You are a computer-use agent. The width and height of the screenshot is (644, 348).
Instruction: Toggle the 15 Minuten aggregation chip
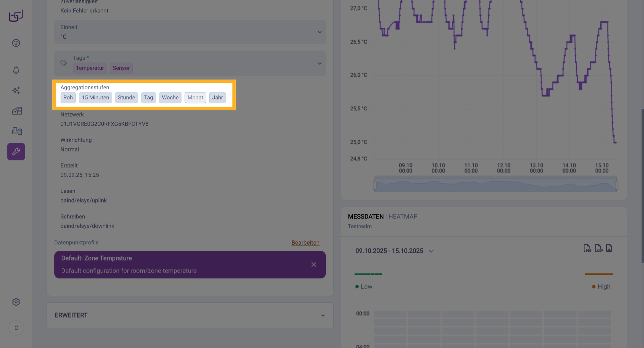[x=95, y=98]
